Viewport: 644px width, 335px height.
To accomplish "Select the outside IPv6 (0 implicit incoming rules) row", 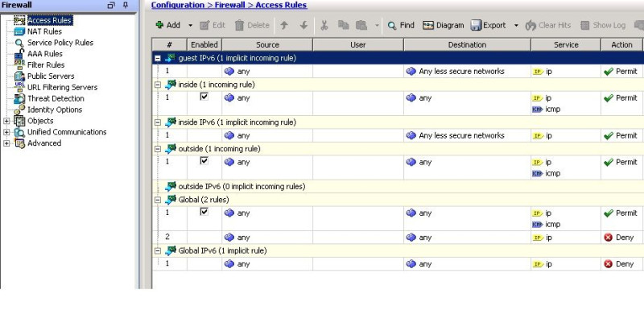I will coord(398,187).
